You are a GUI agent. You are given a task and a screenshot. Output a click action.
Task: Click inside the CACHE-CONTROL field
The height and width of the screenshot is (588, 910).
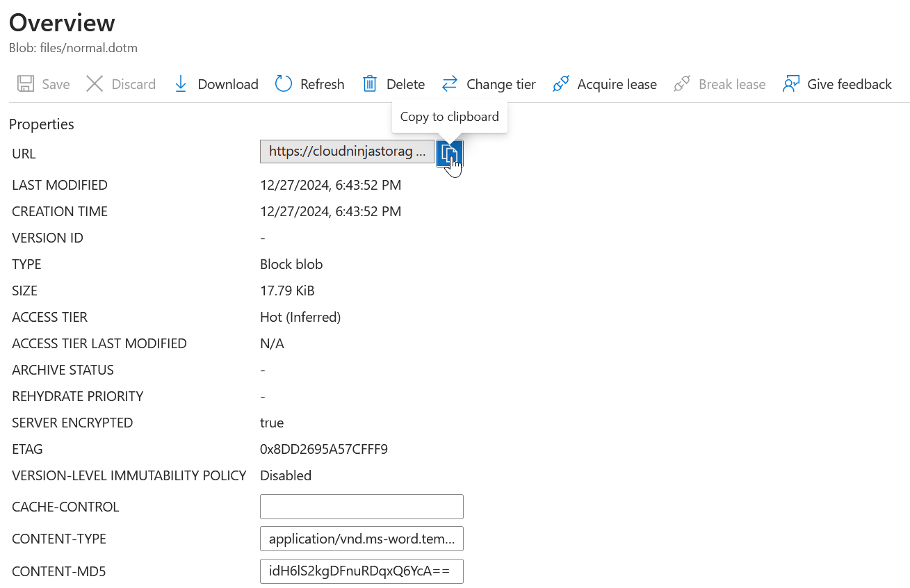click(x=361, y=506)
